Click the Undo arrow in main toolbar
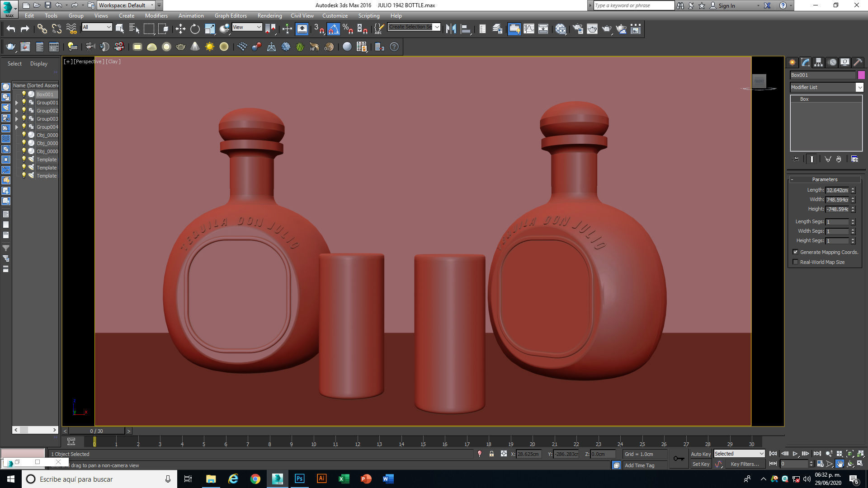This screenshot has width=868, height=488. coord(11,29)
